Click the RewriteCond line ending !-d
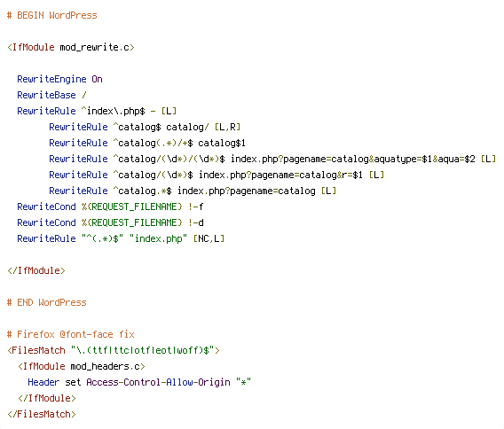Image resolution: width=504 pixels, height=429 pixels. tap(110, 222)
